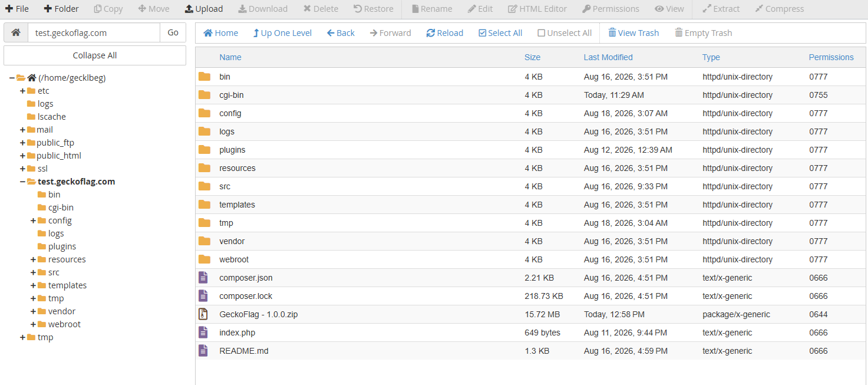This screenshot has width=868, height=385.
Task: Expand the vendor tree subfolder
Action: click(33, 311)
